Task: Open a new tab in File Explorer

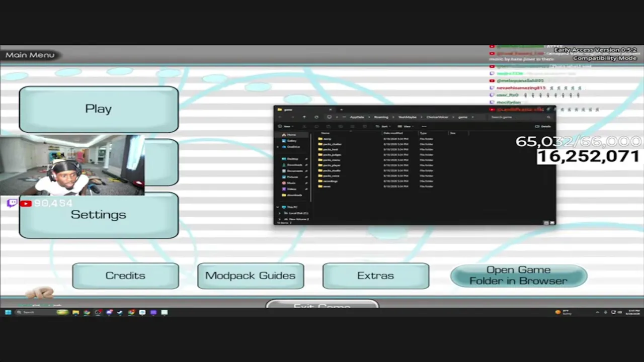Action: click(341, 109)
